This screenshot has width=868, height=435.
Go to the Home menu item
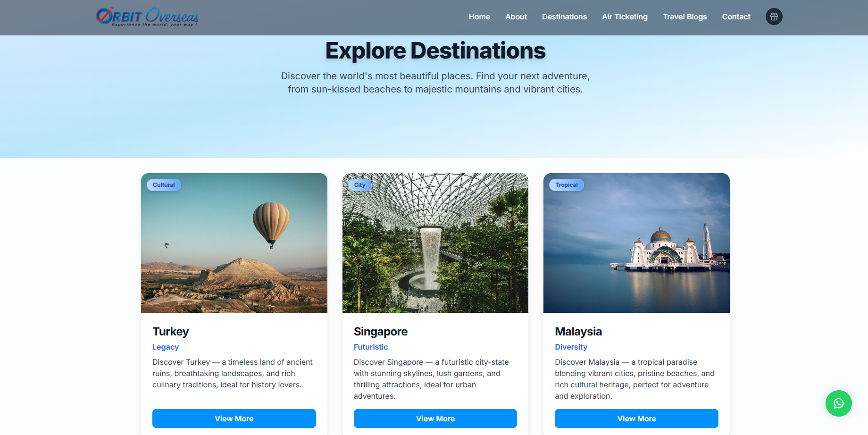pos(479,17)
